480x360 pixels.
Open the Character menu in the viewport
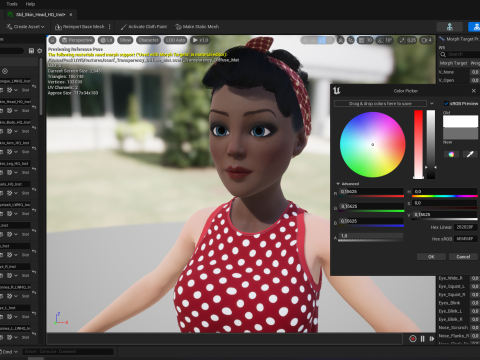148,40
